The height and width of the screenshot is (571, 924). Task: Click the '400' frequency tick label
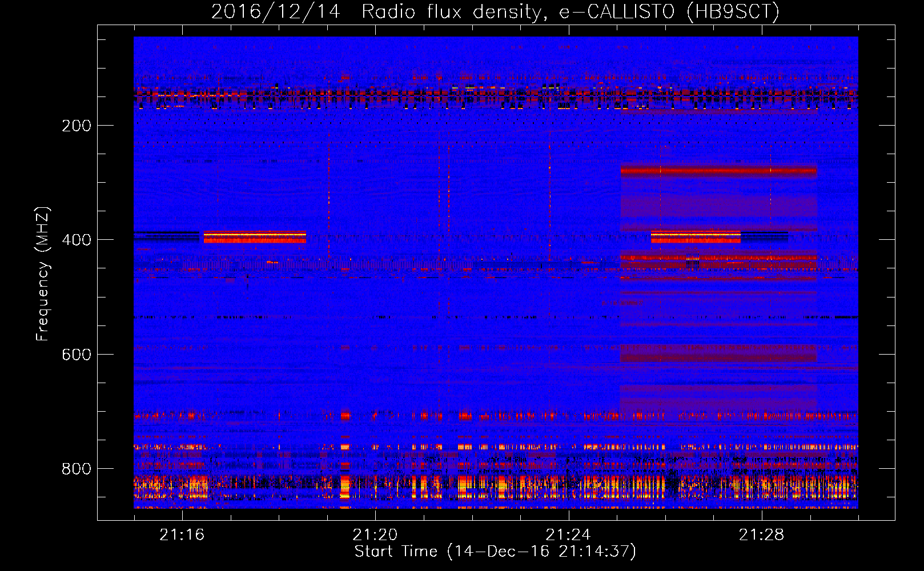coord(77,240)
